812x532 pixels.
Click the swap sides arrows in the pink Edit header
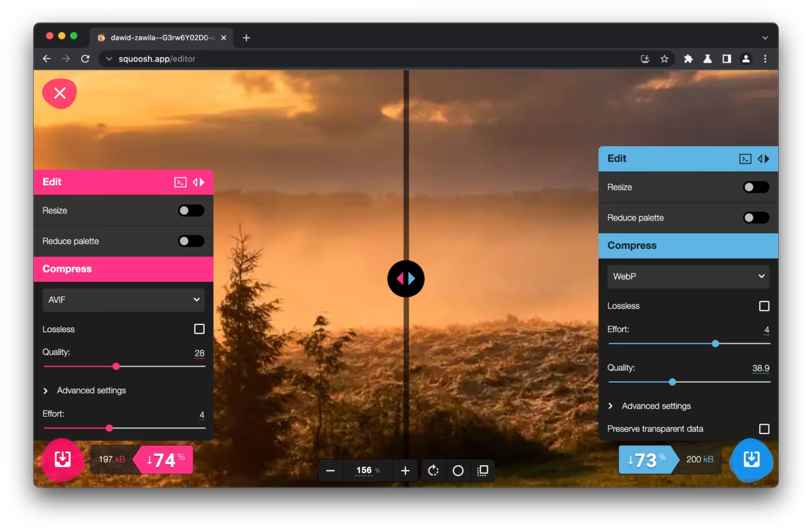(x=199, y=182)
